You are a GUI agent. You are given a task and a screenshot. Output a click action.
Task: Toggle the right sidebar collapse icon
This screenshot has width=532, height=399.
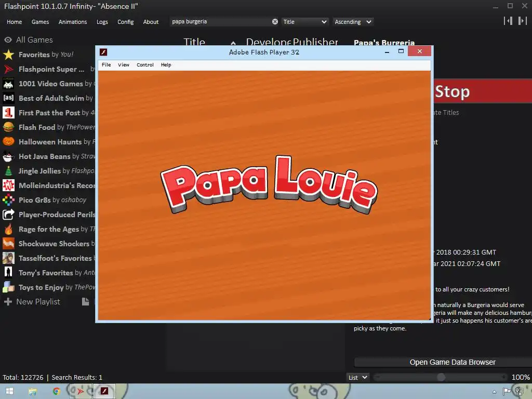pos(523,21)
